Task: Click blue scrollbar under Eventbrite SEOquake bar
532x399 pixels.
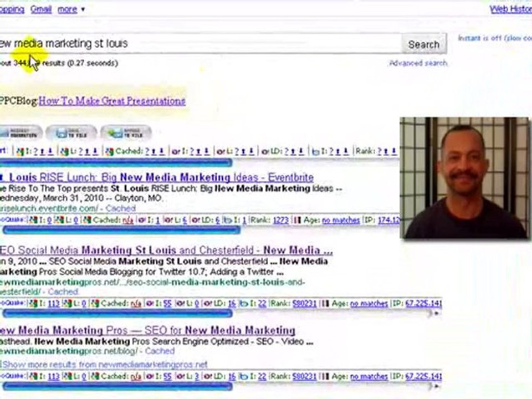Action: (x=121, y=230)
